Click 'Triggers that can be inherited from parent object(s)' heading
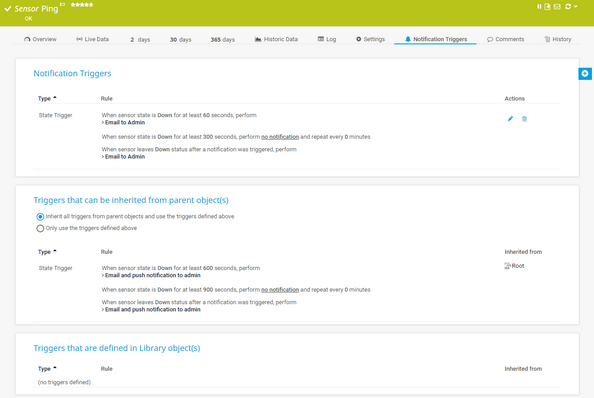 131,200
